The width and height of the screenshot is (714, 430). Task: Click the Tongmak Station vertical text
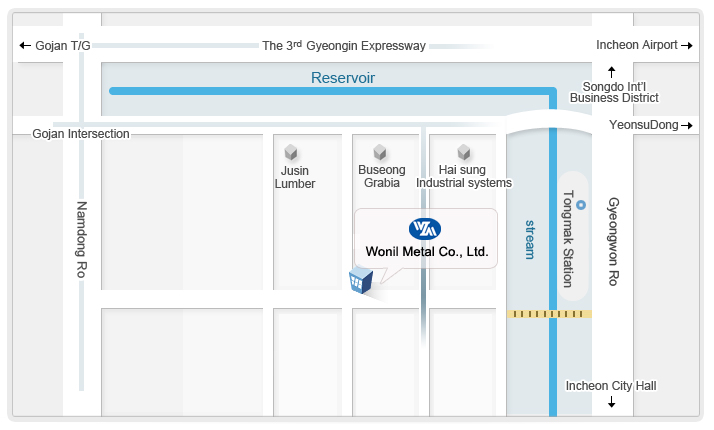[568, 239]
